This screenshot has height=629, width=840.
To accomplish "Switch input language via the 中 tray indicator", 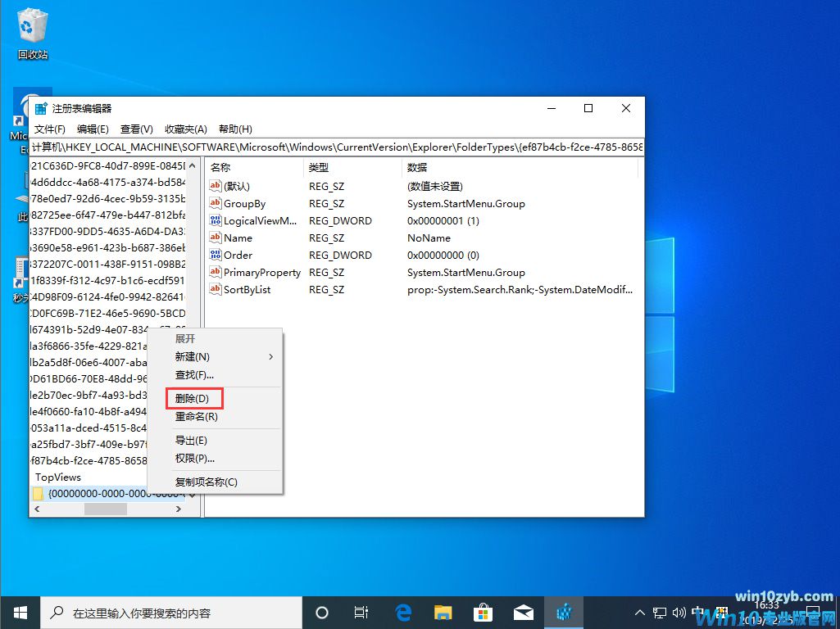I will tap(699, 612).
